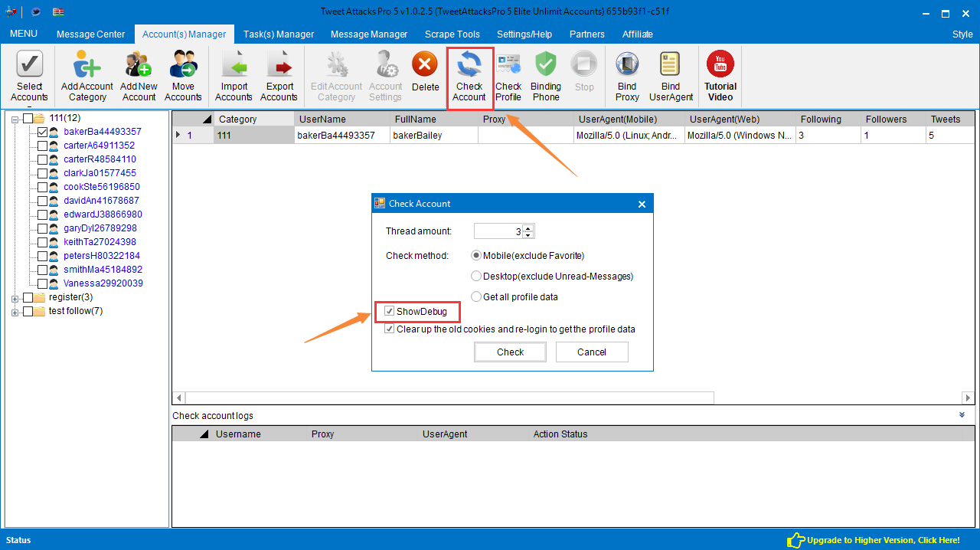Sort accounts by Category column header
The height and width of the screenshot is (550, 980).
tap(254, 119)
